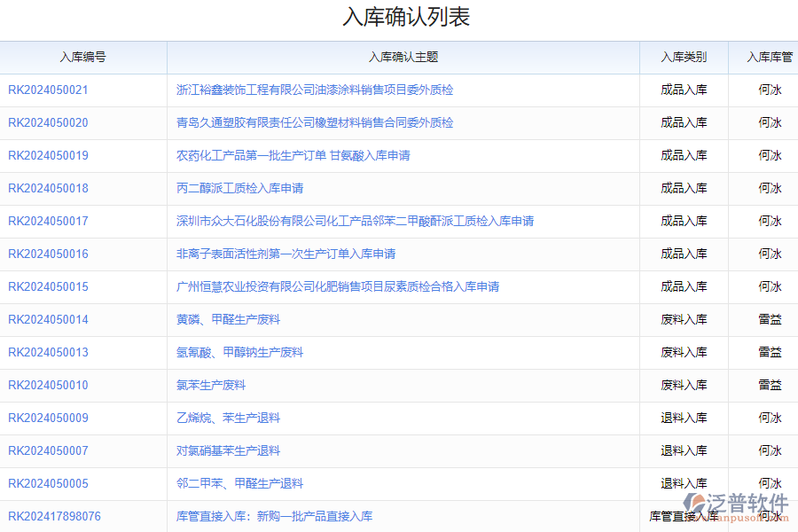Click the 入库类别 column header

click(x=683, y=57)
